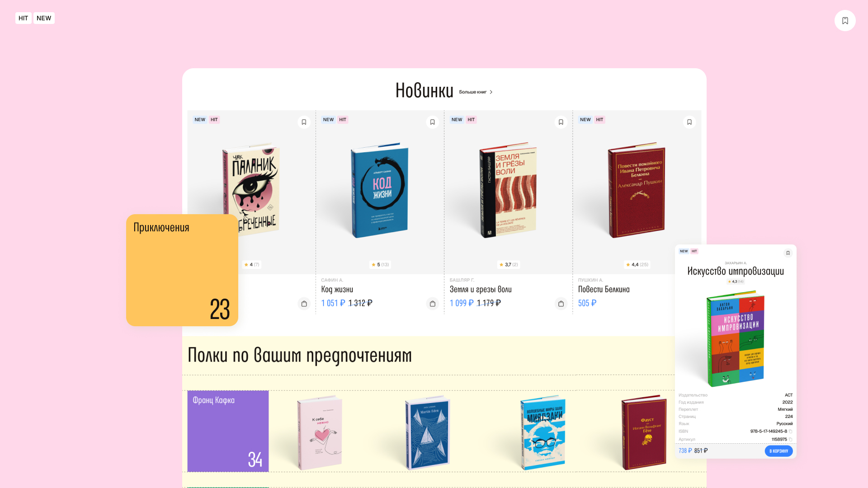Select the HIT tag at top left
This screenshot has height=488, width=868.
click(24, 18)
